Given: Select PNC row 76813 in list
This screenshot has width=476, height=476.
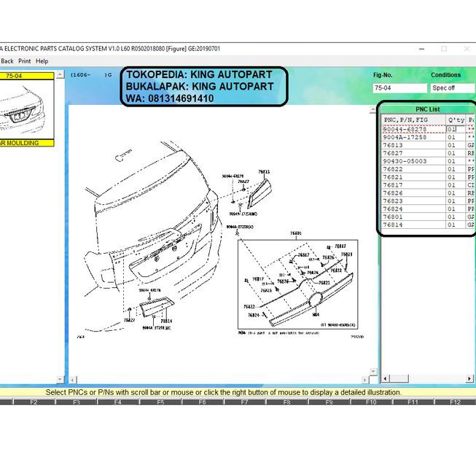Looking at the screenshot, I should 413,145.
